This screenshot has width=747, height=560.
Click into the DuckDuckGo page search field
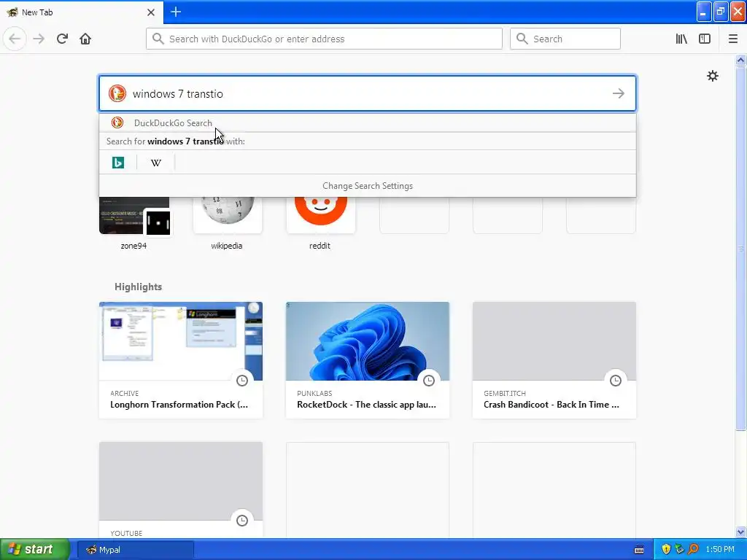[x=368, y=93]
